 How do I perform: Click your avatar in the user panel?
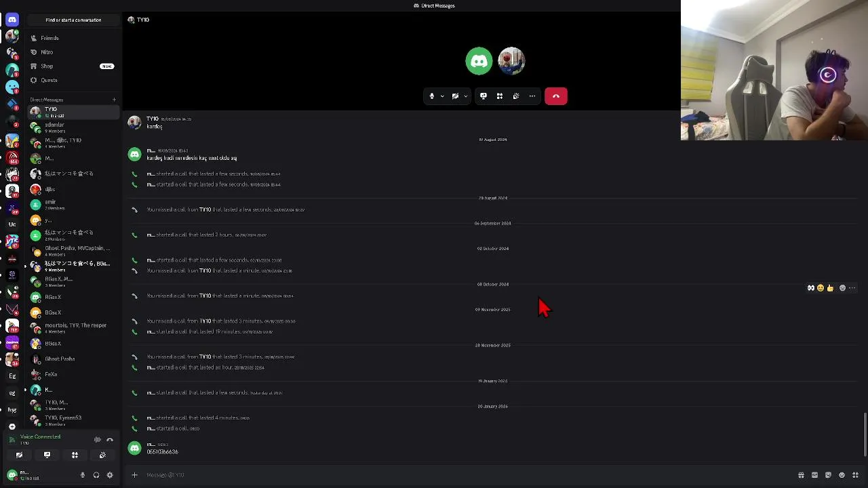12,475
